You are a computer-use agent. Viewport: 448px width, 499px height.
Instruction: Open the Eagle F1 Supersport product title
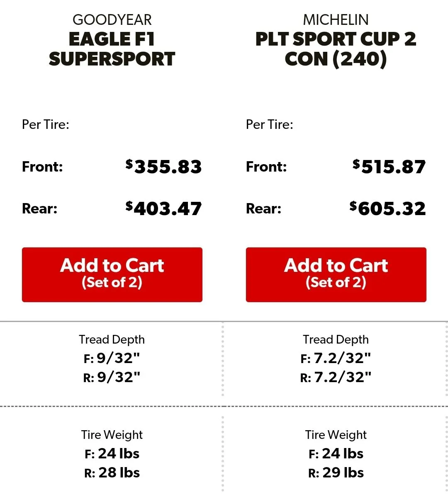[112, 49]
